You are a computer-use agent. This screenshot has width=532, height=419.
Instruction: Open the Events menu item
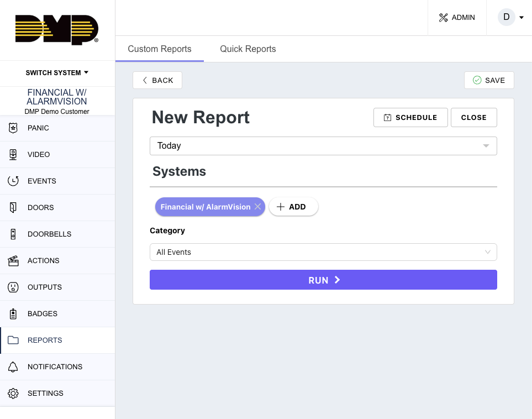tap(57, 181)
